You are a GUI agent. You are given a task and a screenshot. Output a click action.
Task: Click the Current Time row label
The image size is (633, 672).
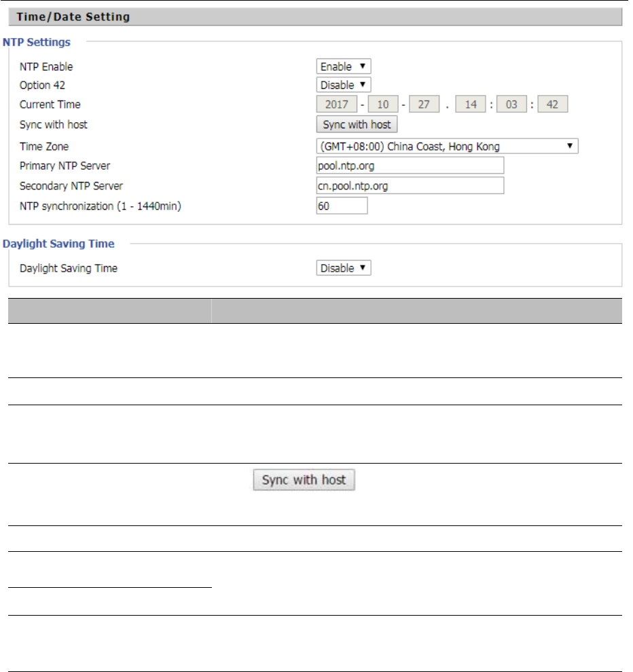[x=50, y=105]
